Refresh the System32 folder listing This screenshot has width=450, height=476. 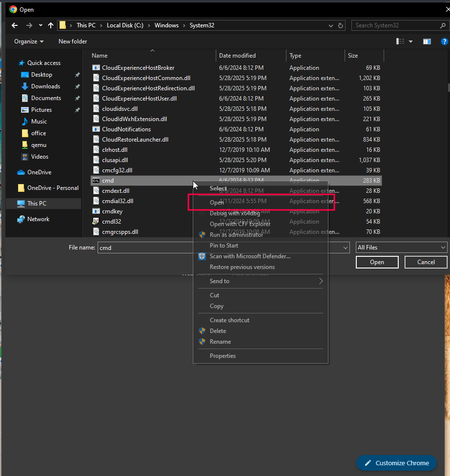(341, 25)
